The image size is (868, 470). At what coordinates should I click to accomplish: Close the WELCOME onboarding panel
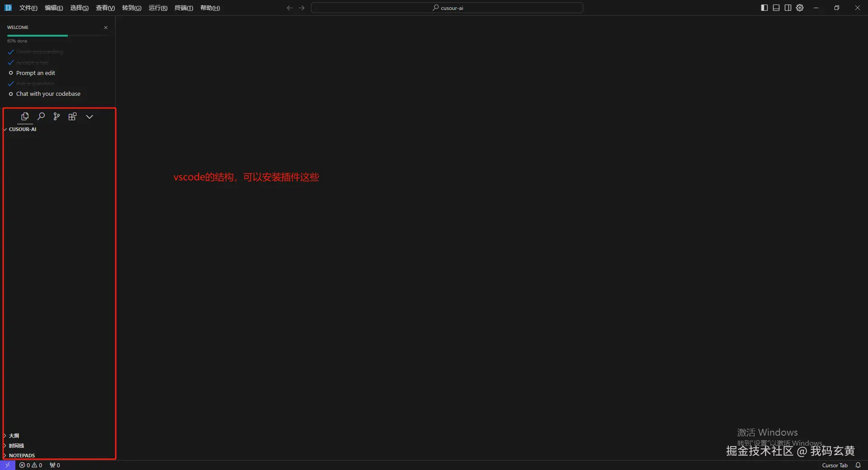pos(106,28)
